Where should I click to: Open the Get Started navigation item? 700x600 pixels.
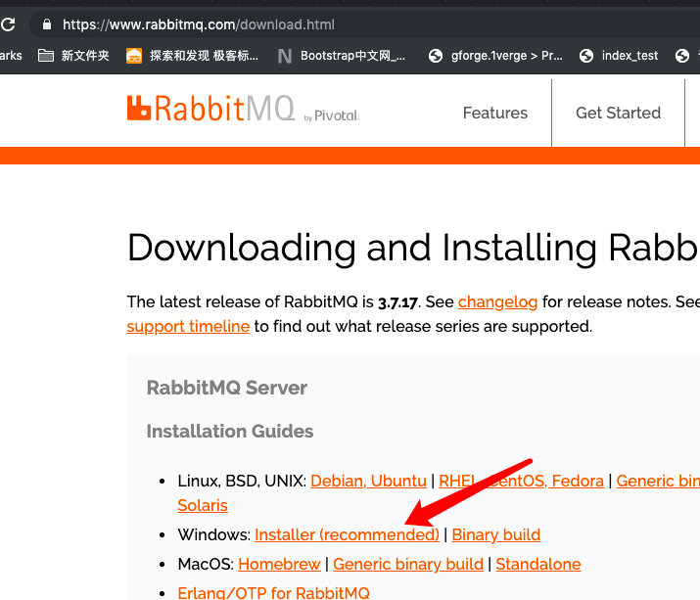point(619,113)
